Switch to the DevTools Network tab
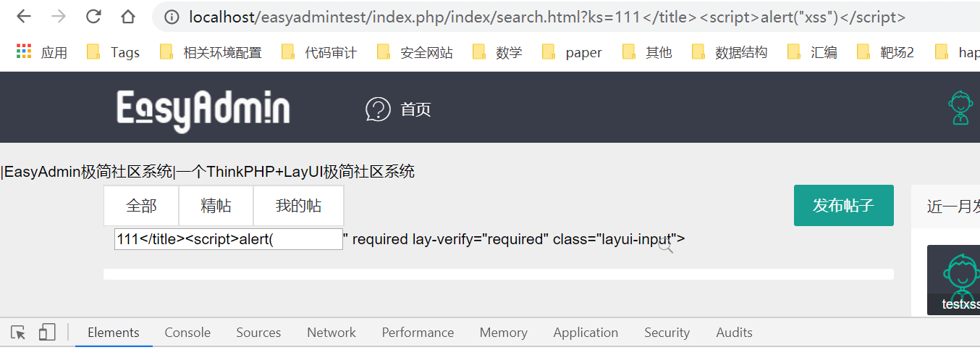The image size is (980, 350). [x=331, y=333]
